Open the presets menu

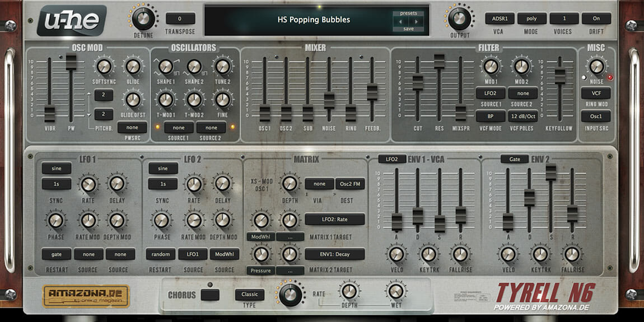tap(408, 13)
